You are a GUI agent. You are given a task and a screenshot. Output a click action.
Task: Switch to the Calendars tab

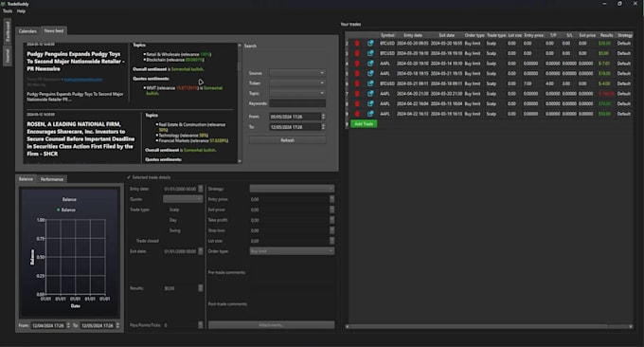(x=27, y=31)
